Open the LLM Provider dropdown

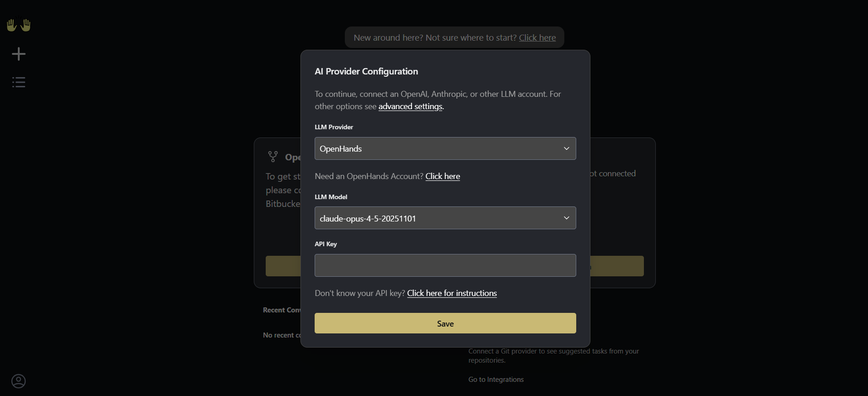(x=445, y=148)
